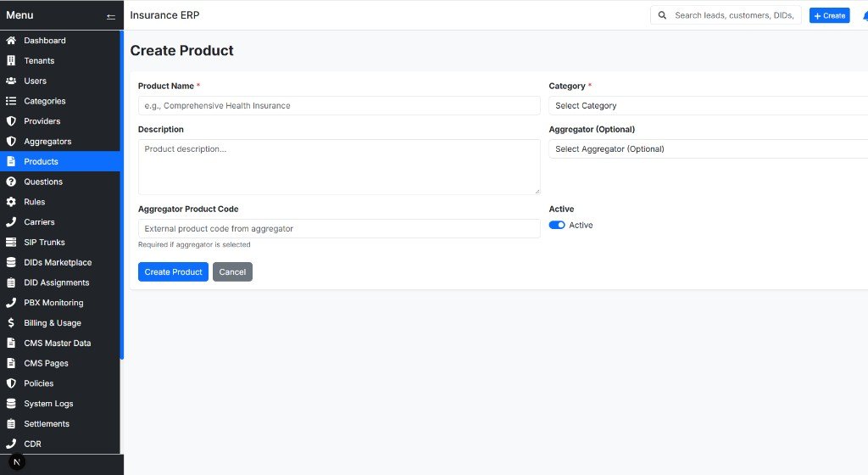The width and height of the screenshot is (868, 475).
Task: Click the Dashboard home icon
Action: pos(11,41)
